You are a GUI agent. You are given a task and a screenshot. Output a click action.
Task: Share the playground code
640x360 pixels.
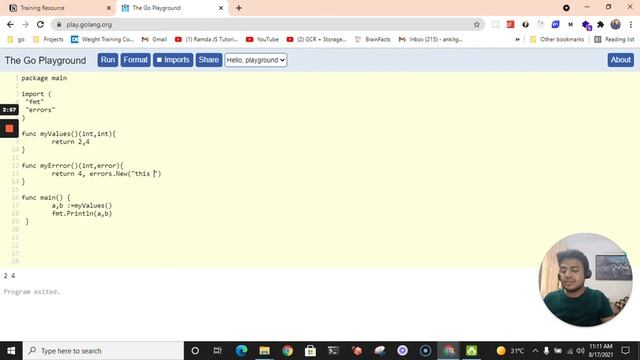pos(209,60)
